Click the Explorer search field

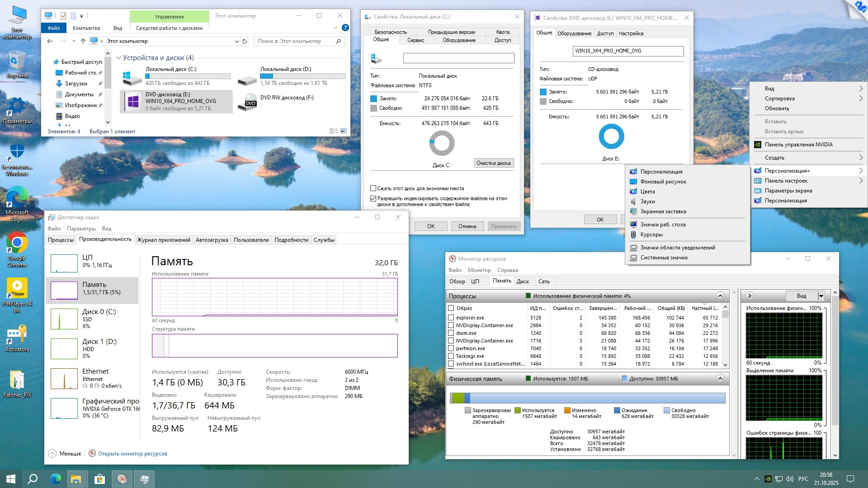click(x=294, y=41)
